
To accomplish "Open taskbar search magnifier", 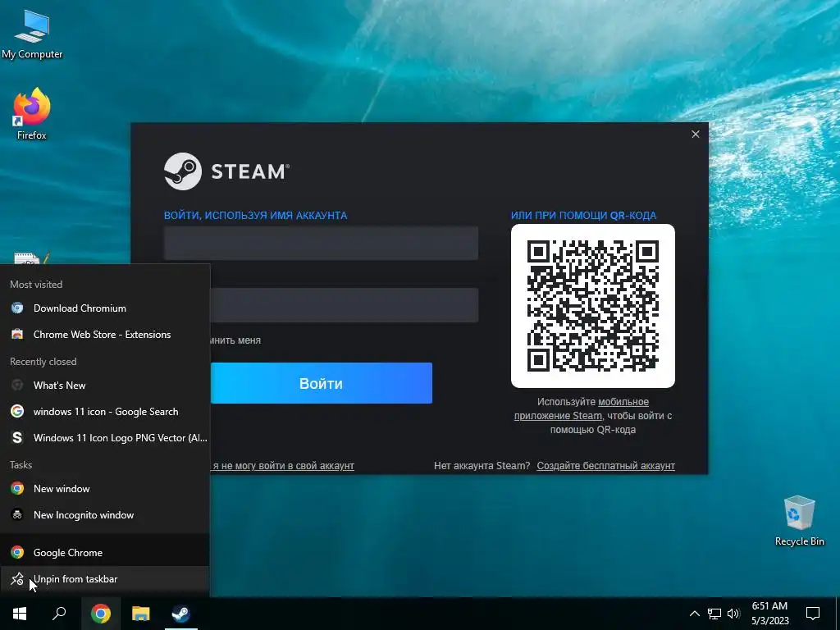I will click(59, 614).
